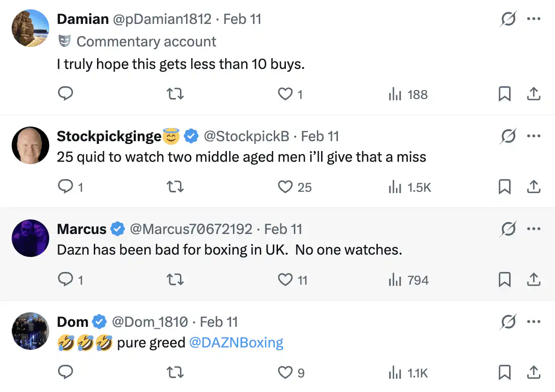This screenshot has height=392, width=555.
Task: Retweet Stockpickginge's post
Action: click(x=175, y=187)
